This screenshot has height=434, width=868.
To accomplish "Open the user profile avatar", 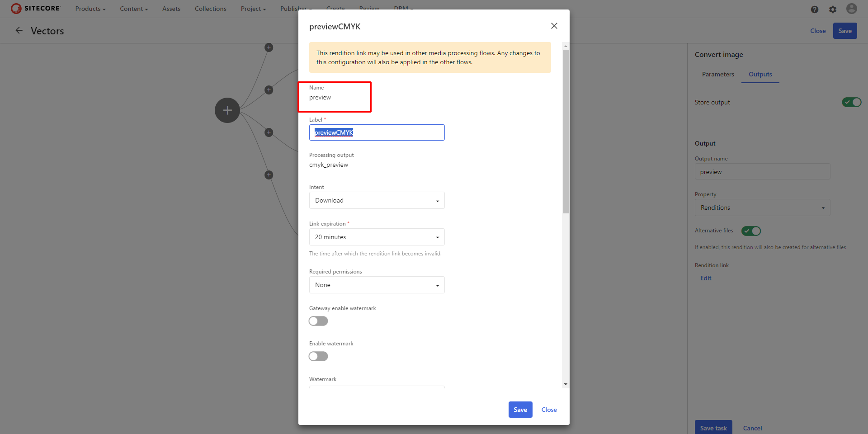I will coord(852,9).
